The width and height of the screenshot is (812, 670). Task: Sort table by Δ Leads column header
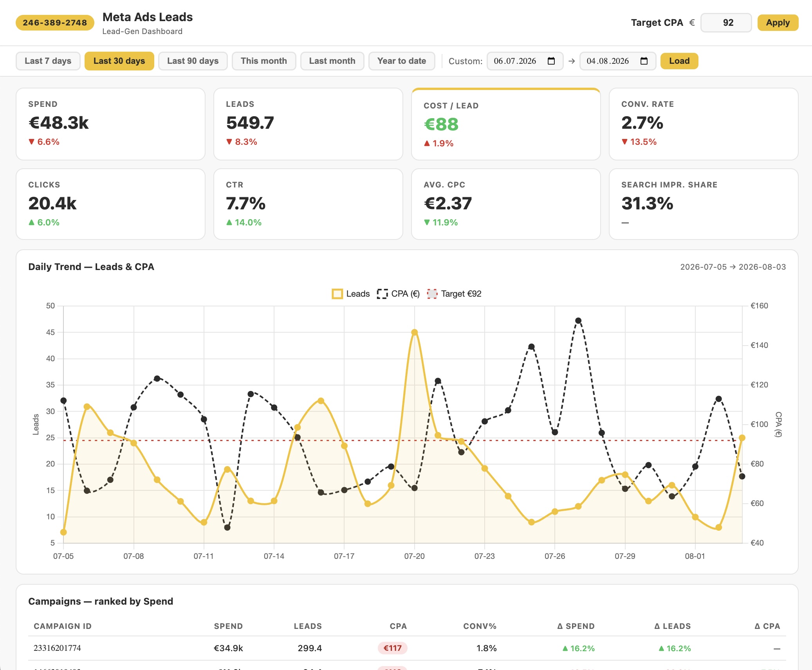coord(673,626)
